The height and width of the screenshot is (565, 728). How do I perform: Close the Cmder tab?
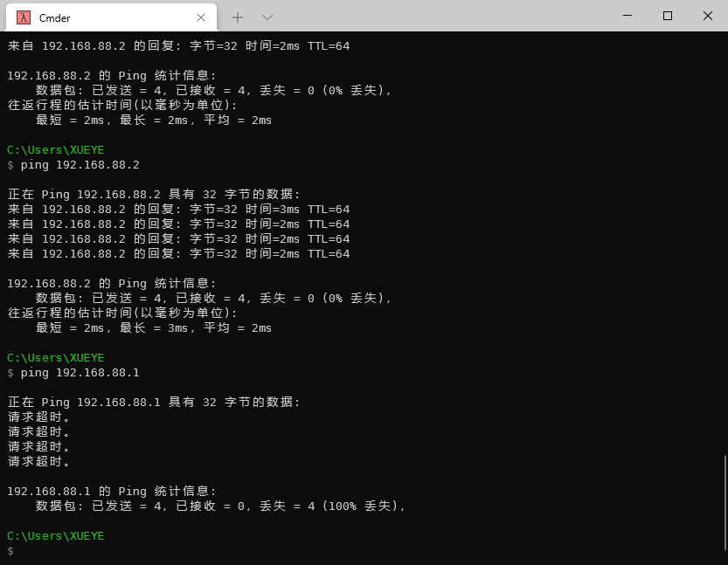tap(201, 17)
